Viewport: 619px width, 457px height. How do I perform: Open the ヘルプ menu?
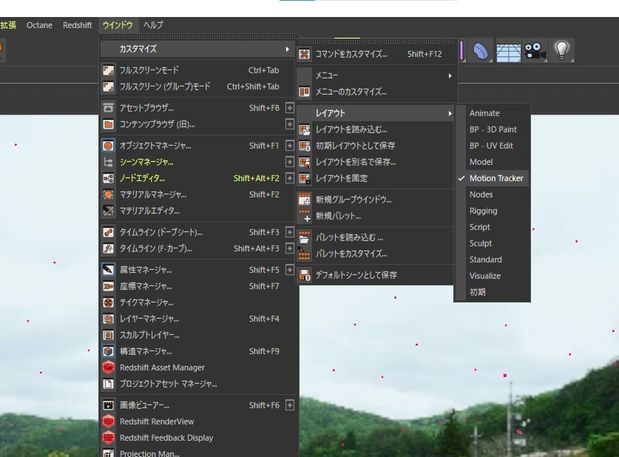pos(153,25)
